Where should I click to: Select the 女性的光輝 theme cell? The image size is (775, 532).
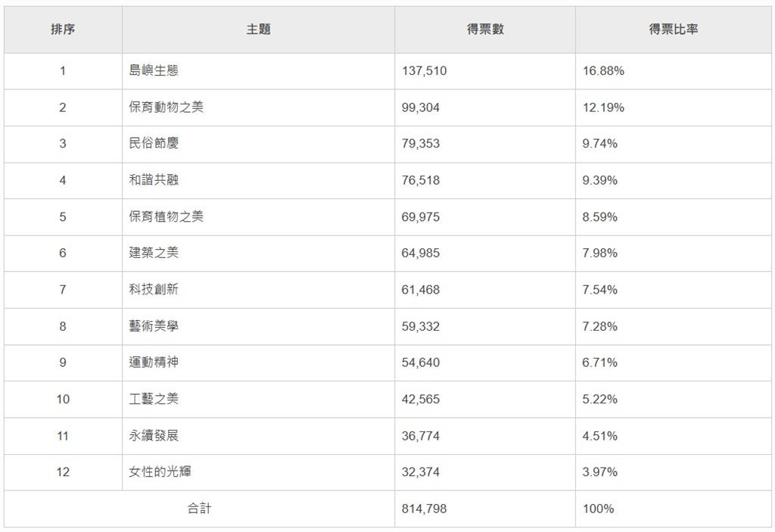[x=160, y=472]
